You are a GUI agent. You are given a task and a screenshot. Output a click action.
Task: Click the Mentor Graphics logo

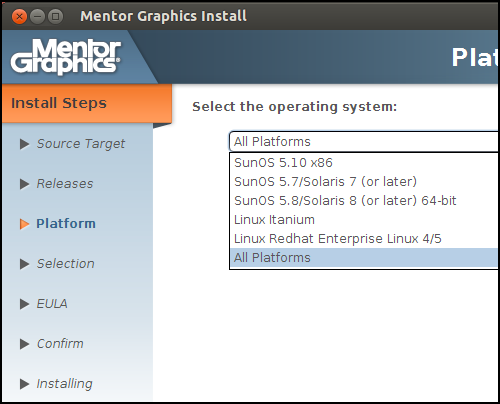[66, 56]
